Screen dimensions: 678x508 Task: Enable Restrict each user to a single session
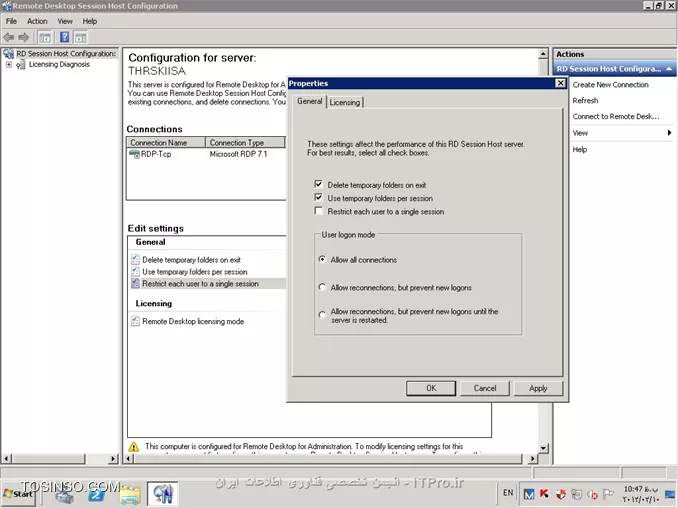tap(319, 211)
